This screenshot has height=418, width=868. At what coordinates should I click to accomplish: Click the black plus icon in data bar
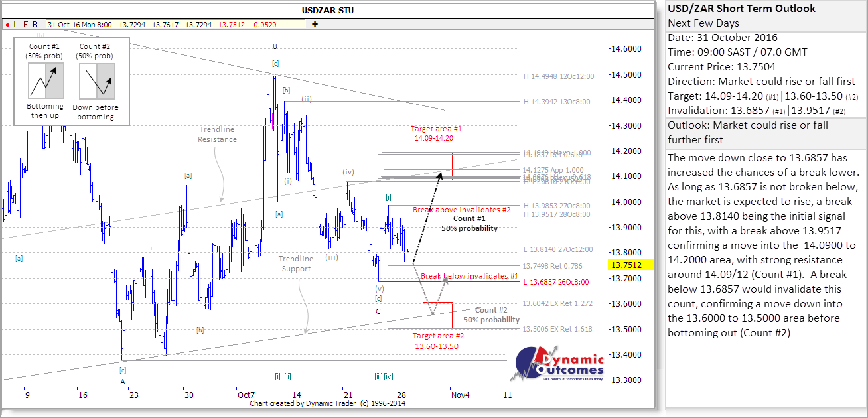[x=315, y=24]
